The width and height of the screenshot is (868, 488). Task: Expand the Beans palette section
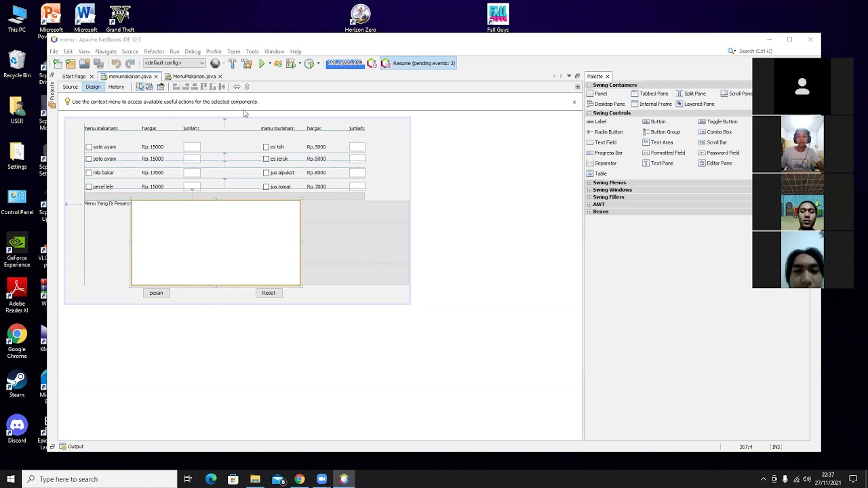point(589,211)
